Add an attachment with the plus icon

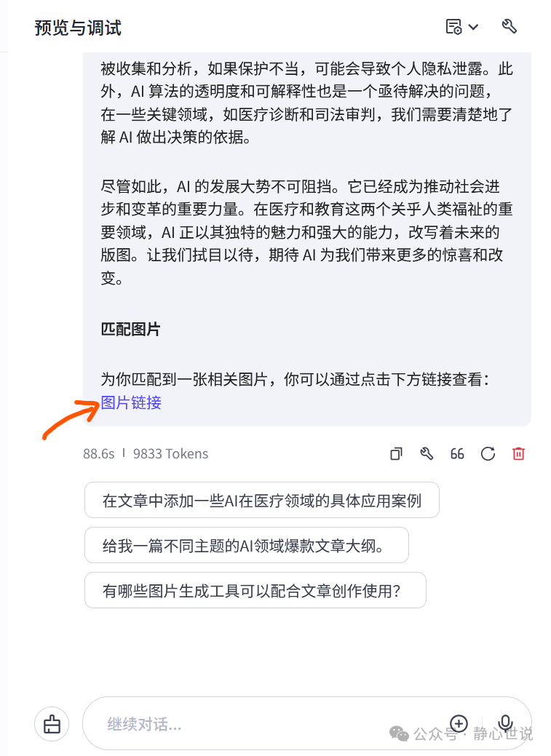tap(459, 723)
